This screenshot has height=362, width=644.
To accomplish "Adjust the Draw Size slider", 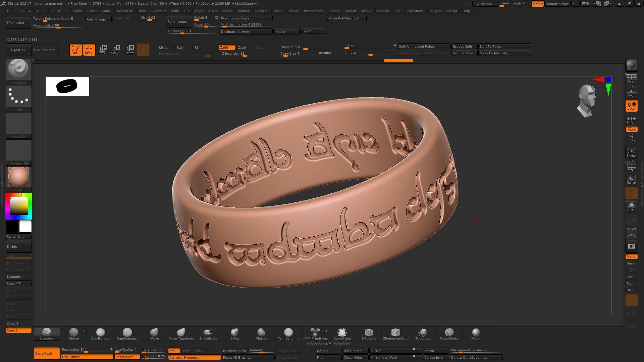I will 306,53.
